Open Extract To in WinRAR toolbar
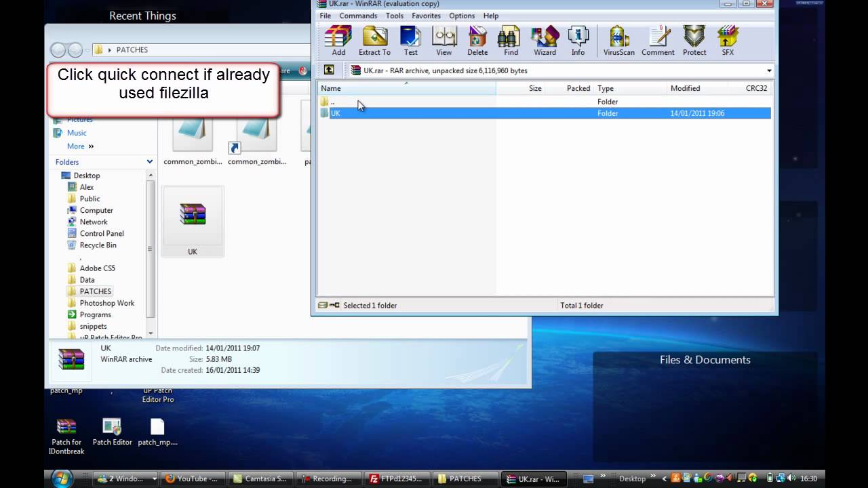Screen dimensions: 868x488 [x=374, y=41]
